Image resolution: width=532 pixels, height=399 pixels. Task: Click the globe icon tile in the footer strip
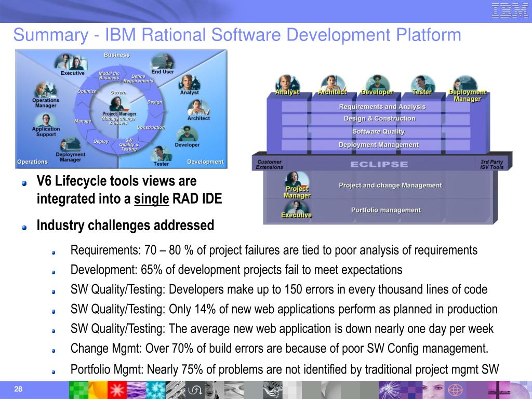point(455,390)
